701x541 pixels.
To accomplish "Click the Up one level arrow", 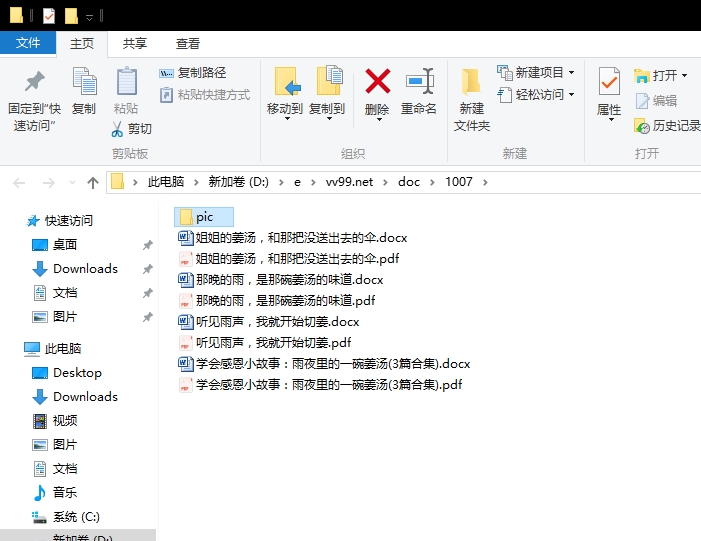I will [x=93, y=183].
